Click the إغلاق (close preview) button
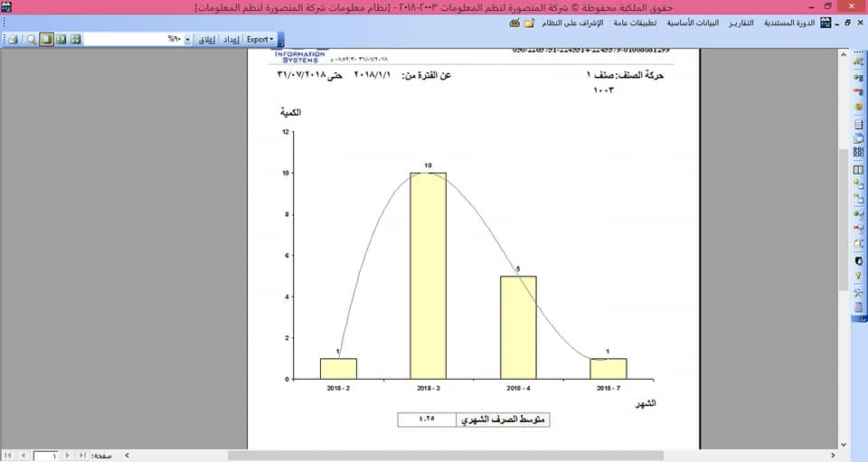The height and width of the screenshot is (462, 868). [x=206, y=39]
